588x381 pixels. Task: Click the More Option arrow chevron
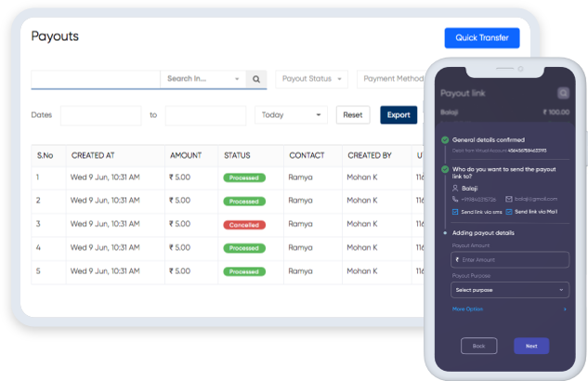click(x=564, y=309)
